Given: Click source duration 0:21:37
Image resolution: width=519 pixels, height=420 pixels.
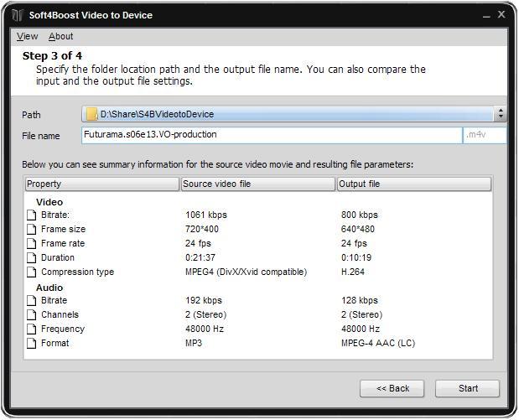Looking at the screenshot, I should [x=200, y=257].
